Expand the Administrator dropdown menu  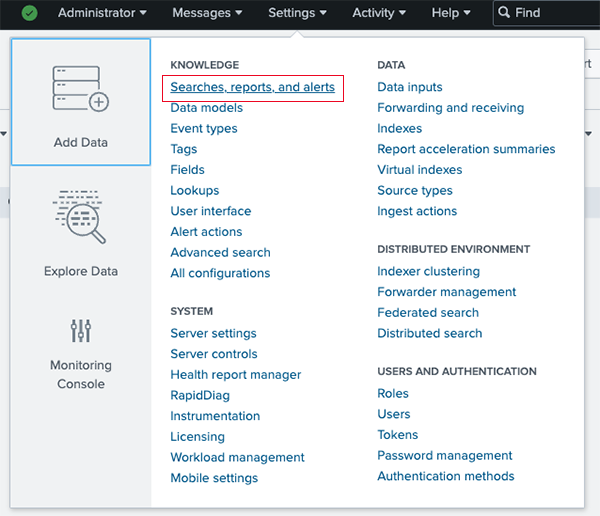(102, 13)
